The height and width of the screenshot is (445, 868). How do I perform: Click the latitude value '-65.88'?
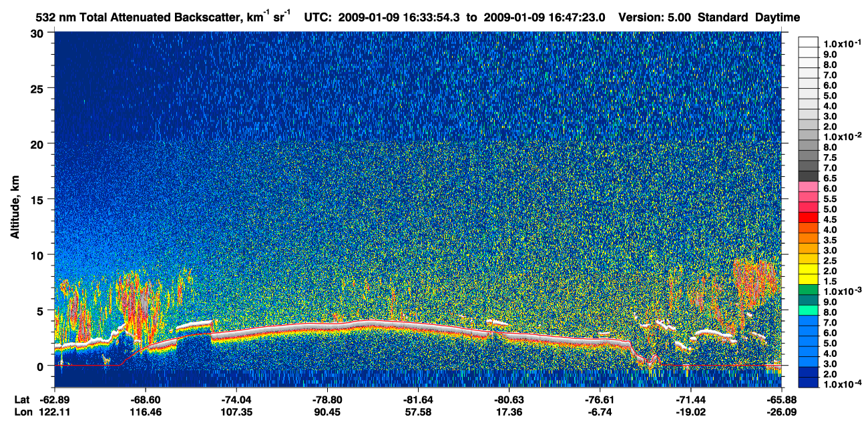[781, 399]
